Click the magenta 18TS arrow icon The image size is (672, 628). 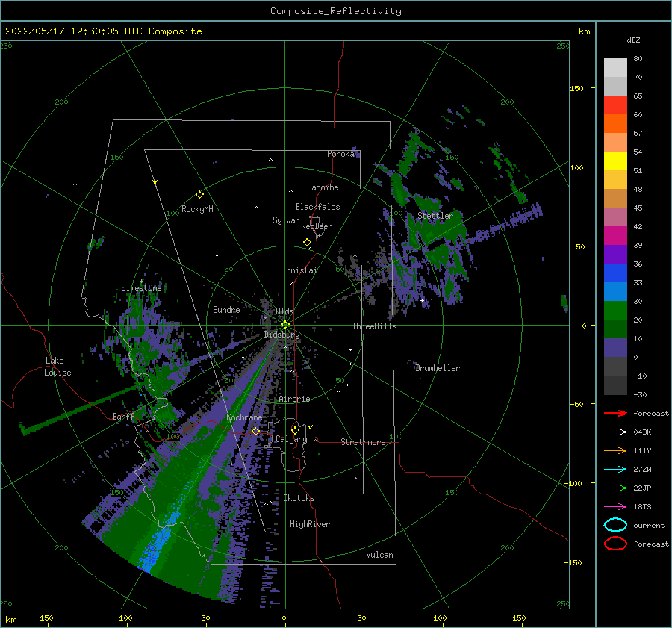[615, 507]
